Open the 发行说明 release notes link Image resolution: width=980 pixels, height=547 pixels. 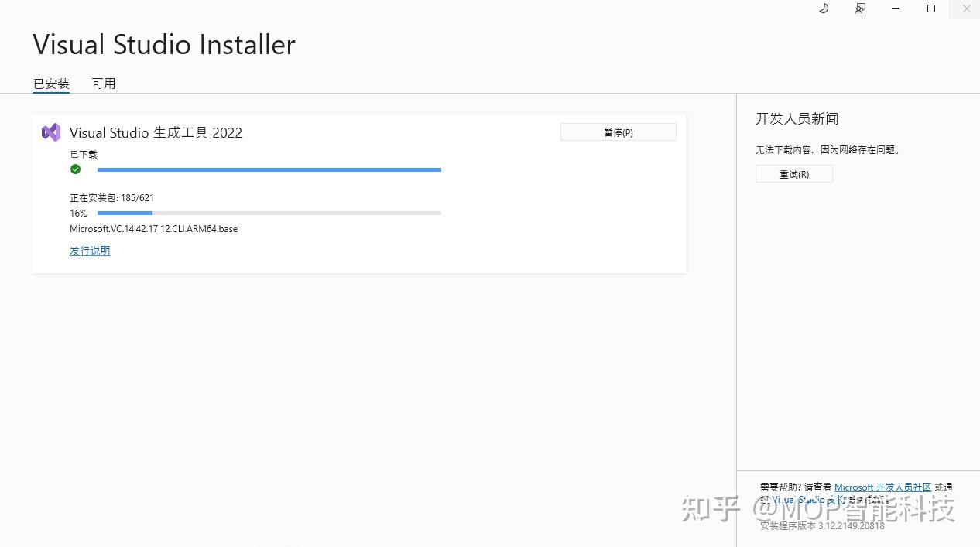pyautogui.click(x=89, y=251)
